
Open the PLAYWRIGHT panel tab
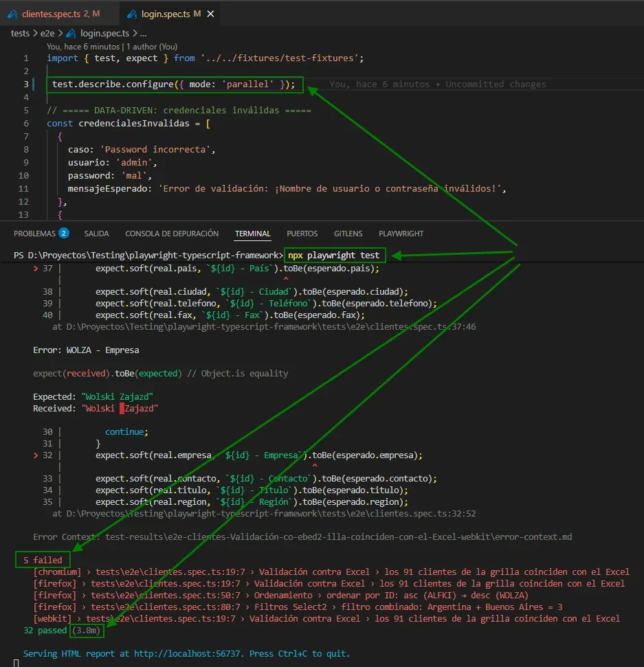point(401,234)
